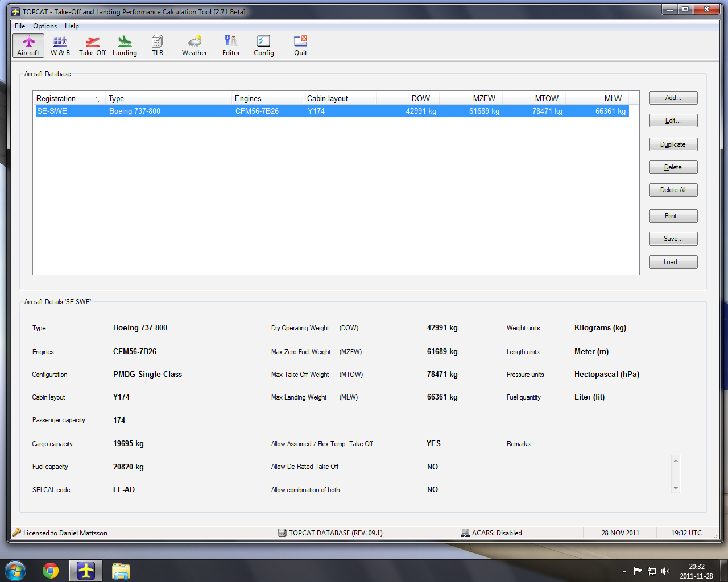
Task: Click the Edit... button
Action: [x=673, y=120]
